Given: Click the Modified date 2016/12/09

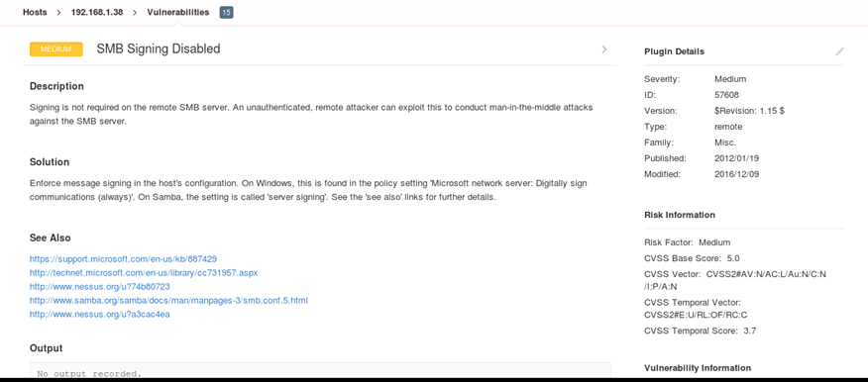Looking at the screenshot, I should tap(737, 174).
